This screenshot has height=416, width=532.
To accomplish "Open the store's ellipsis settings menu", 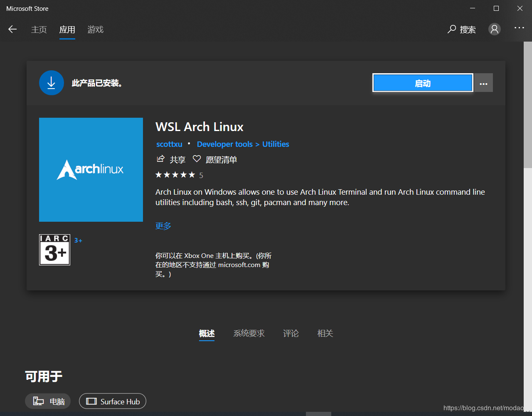I will (519, 27).
